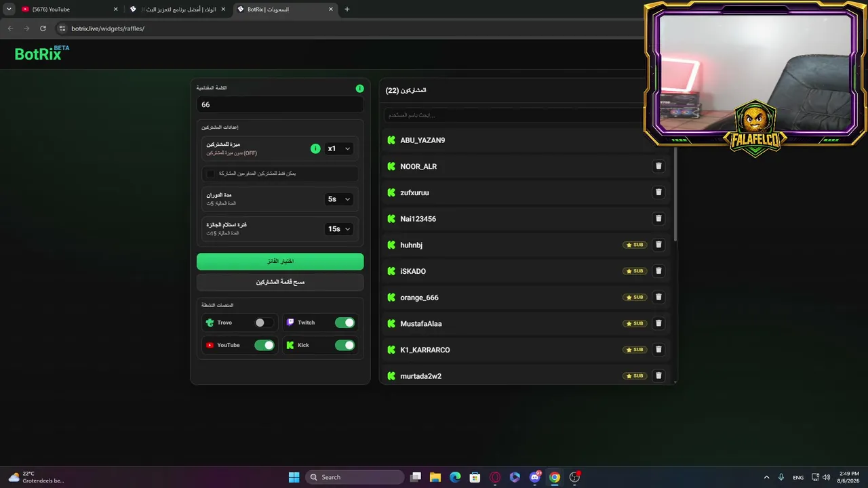Open the 15s prize claim dropdown
This screenshot has width=868, height=488.
(x=339, y=229)
